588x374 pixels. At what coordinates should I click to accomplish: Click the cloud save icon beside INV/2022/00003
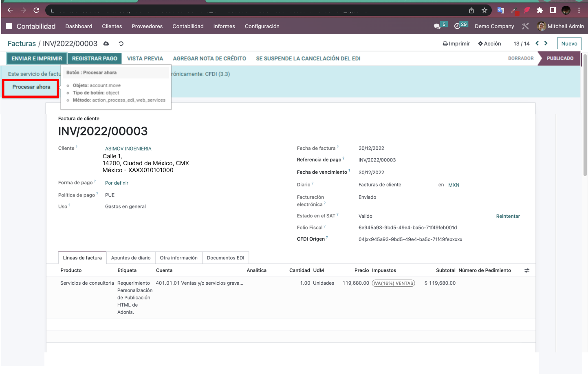tap(106, 44)
